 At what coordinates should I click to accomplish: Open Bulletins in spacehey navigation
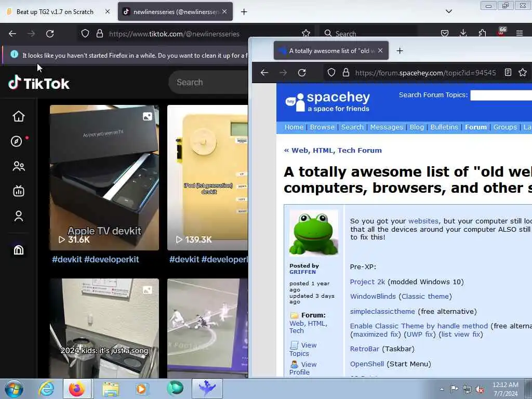point(444,127)
